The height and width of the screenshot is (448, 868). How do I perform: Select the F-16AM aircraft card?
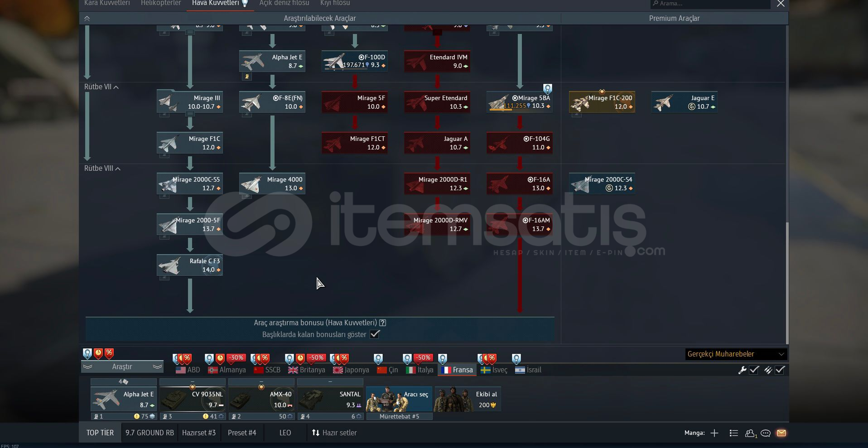pyautogui.click(x=520, y=224)
